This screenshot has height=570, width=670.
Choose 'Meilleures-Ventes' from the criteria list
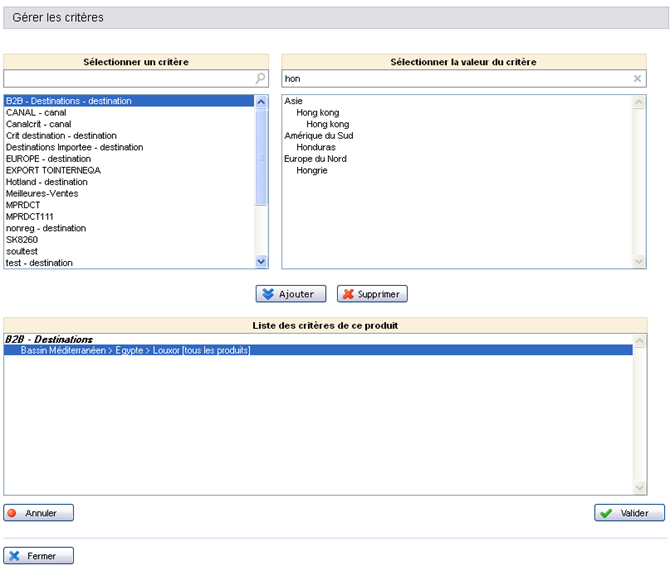(42, 194)
